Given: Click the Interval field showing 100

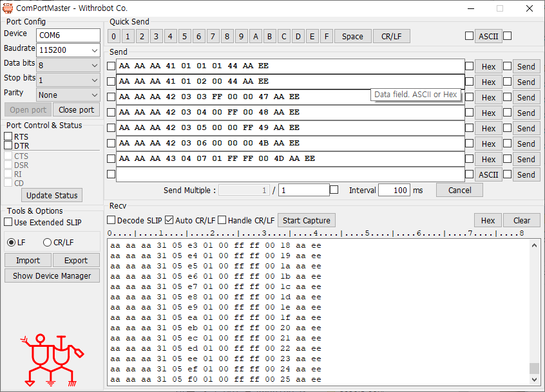Looking at the screenshot, I should tap(394, 191).
